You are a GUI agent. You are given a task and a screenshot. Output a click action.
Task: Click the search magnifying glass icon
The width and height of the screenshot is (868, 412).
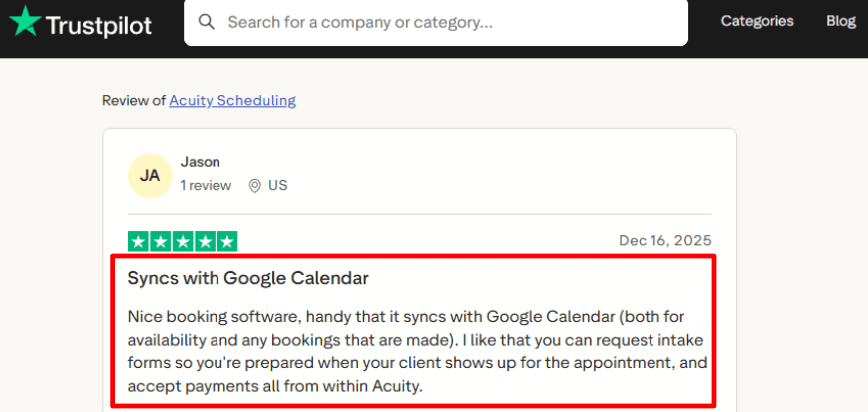(207, 22)
